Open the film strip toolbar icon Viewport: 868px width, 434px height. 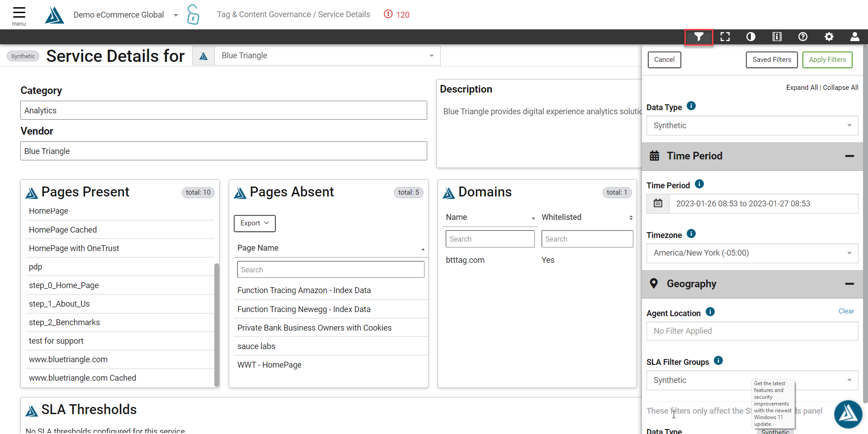[777, 37]
